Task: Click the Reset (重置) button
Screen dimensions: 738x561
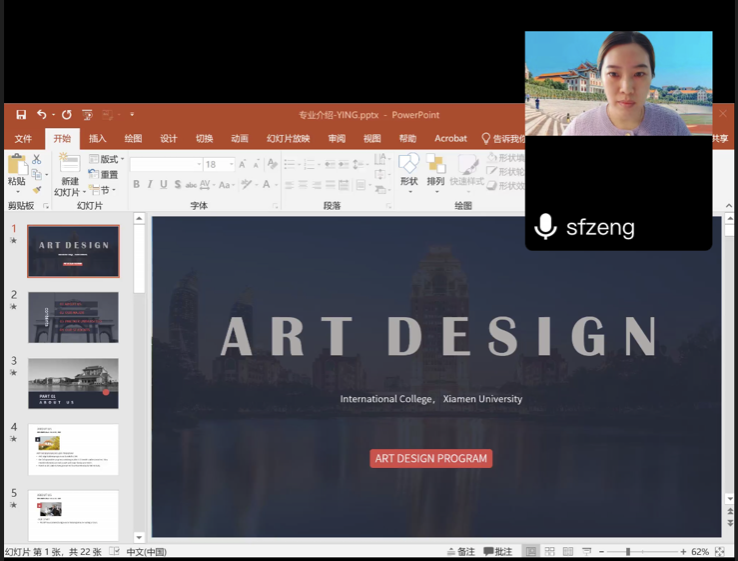Action: 104,175
